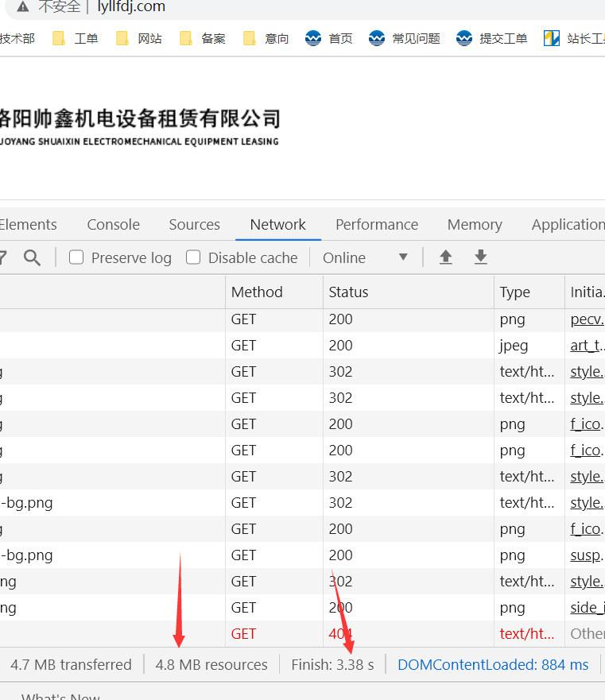Click the search magnifier icon in Network toolbar
Screen dimensions: 605x700
(x=32, y=257)
